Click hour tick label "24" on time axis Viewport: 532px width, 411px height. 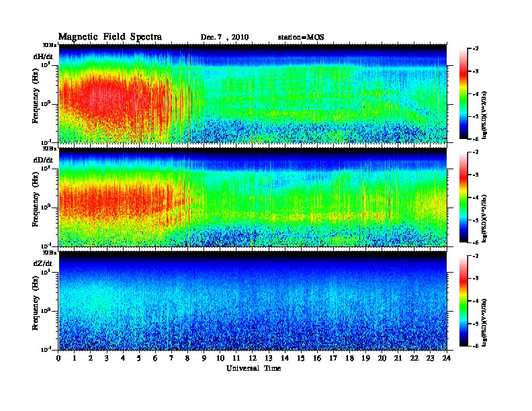(447, 358)
